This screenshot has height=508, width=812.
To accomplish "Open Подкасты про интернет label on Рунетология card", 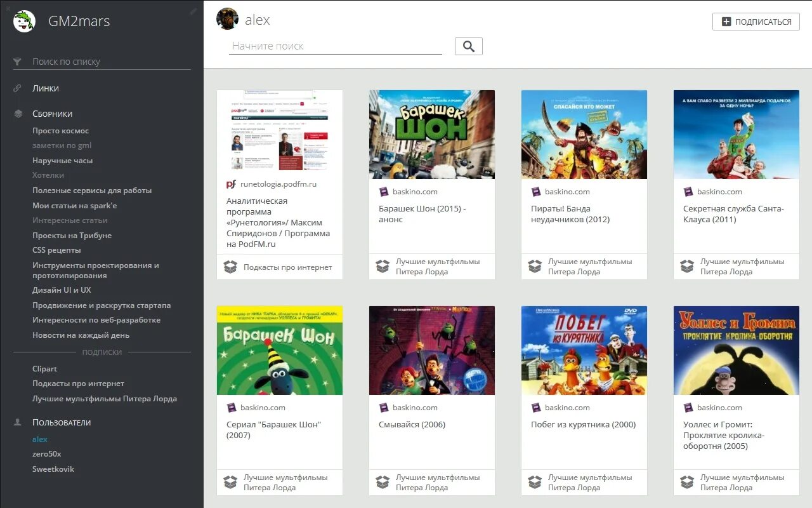I will [x=288, y=267].
